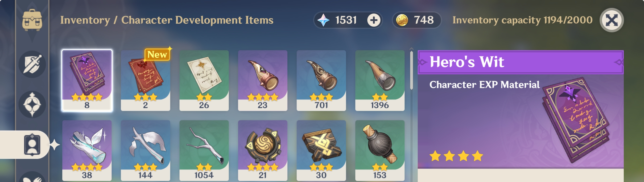This screenshot has width=644, height=182.
Task: Open the Weapons inventory tab
Action: [32, 64]
